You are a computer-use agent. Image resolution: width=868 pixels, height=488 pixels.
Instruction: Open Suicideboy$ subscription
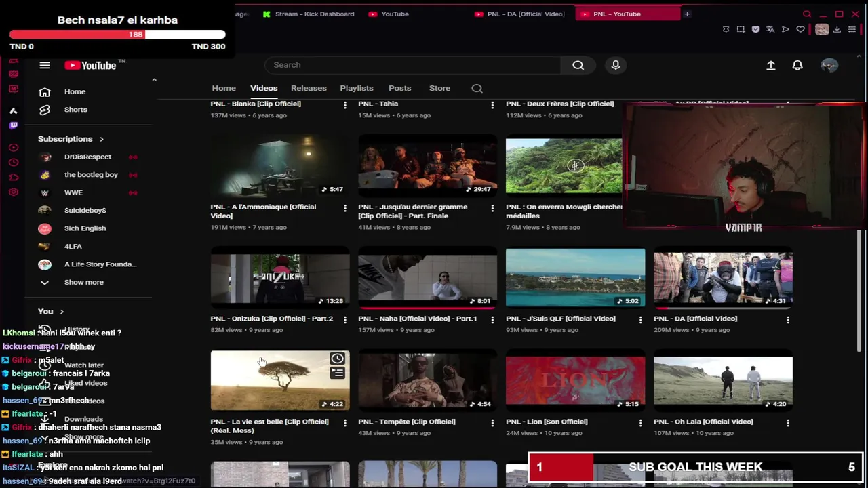pyautogui.click(x=85, y=211)
